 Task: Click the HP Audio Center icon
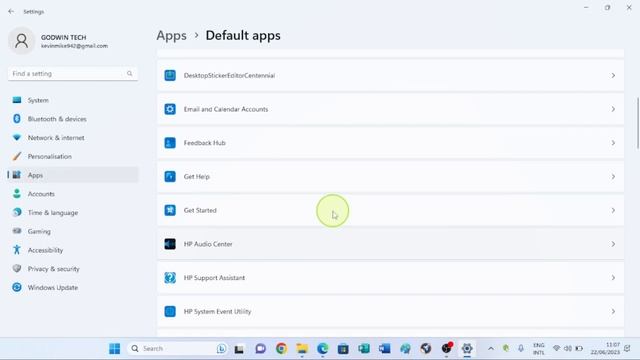click(x=170, y=244)
